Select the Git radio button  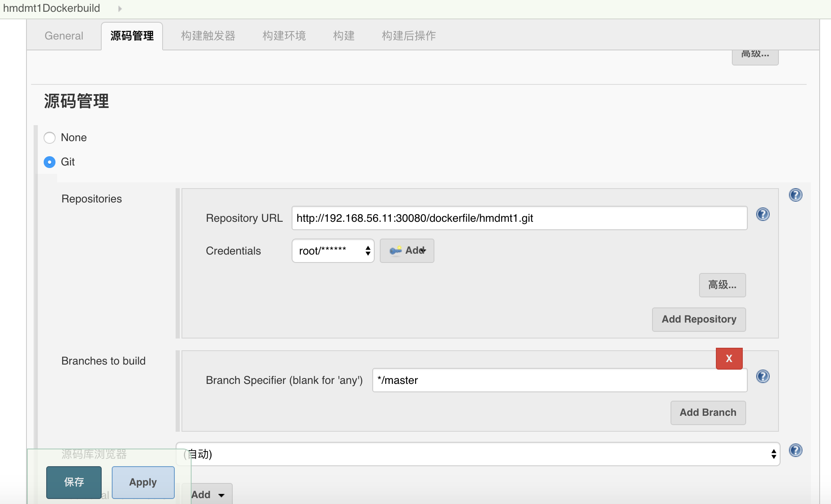coord(50,162)
